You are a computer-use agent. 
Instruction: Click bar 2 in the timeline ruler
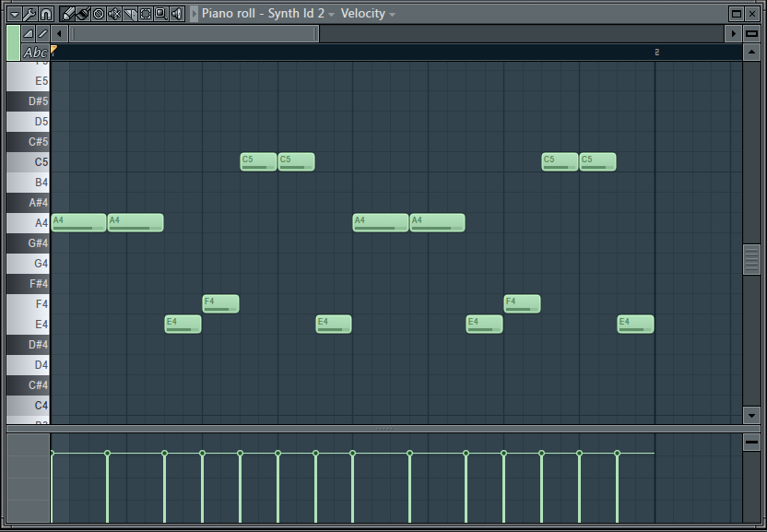(x=657, y=52)
